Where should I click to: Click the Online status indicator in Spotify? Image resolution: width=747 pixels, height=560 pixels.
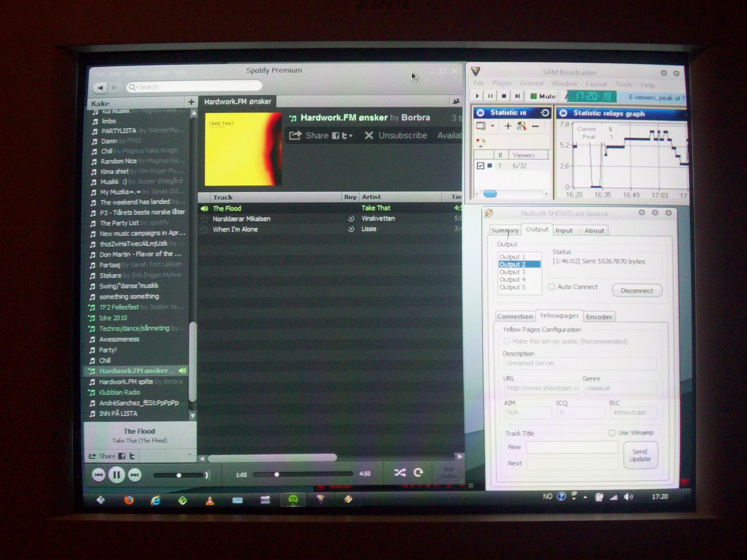(x=449, y=473)
